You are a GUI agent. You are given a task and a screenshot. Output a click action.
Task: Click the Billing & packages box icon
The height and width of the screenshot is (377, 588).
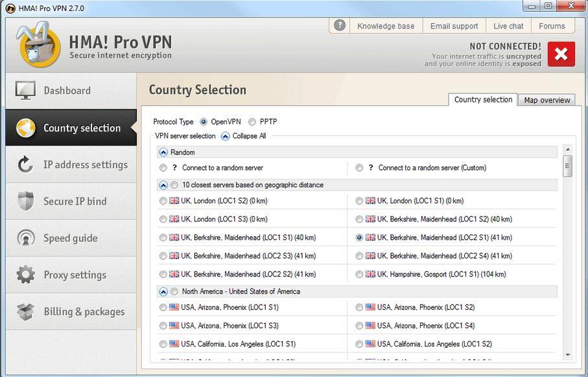[x=25, y=312]
